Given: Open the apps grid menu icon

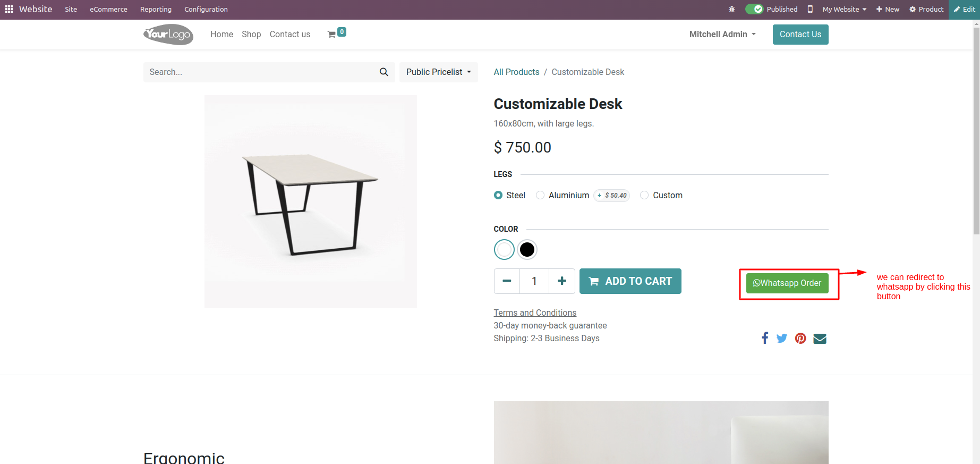Looking at the screenshot, I should click(9, 9).
